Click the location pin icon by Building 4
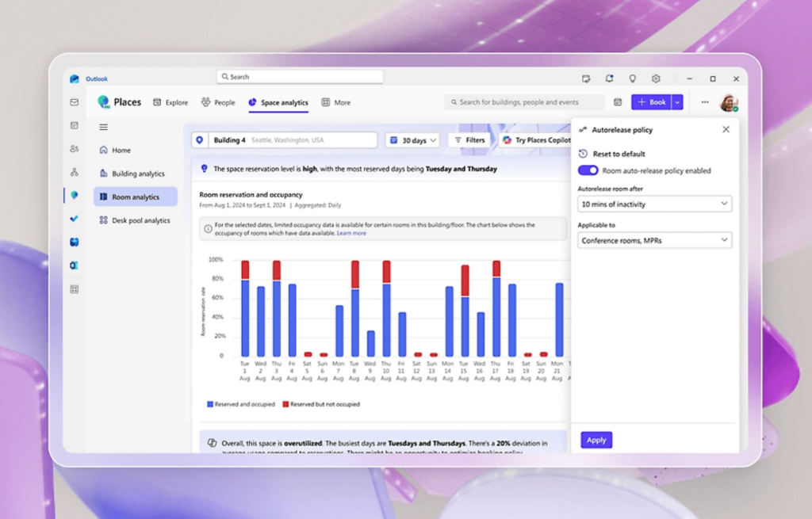 coord(200,140)
